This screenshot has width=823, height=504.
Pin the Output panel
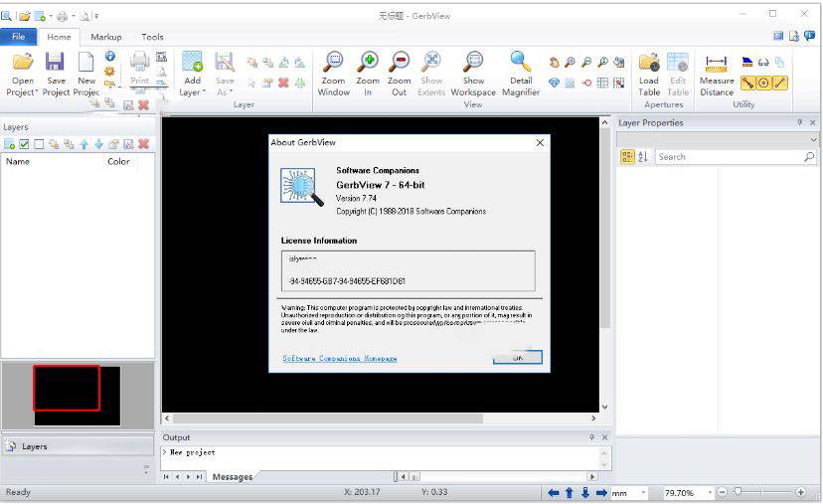[x=591, y=437]
